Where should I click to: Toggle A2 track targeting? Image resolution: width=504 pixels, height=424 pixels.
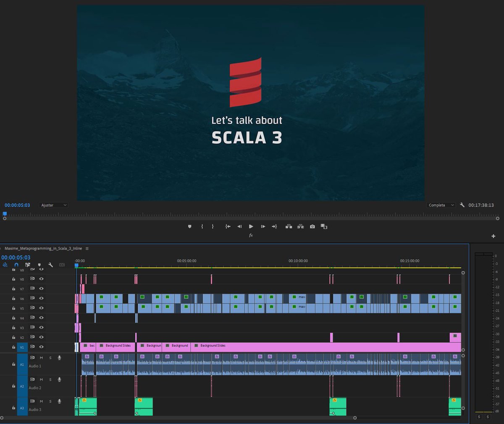(x=22, y=386)
